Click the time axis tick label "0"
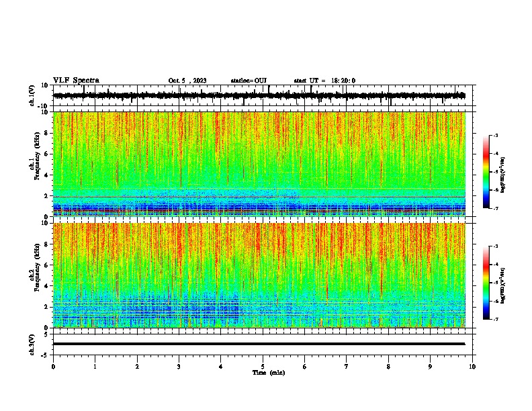 (x=53, y=367)
